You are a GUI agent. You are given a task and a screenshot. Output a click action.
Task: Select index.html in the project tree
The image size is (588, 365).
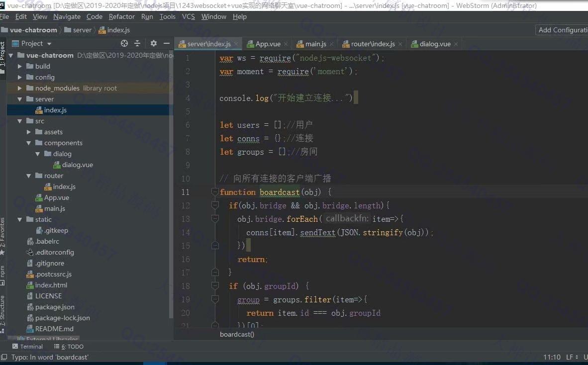tap(51, 285)
